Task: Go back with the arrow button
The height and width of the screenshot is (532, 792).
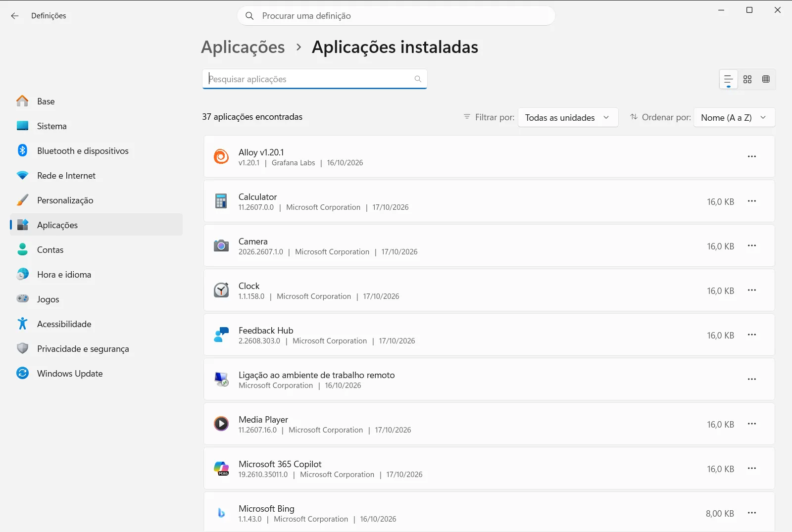Action: tap(15, 16)
